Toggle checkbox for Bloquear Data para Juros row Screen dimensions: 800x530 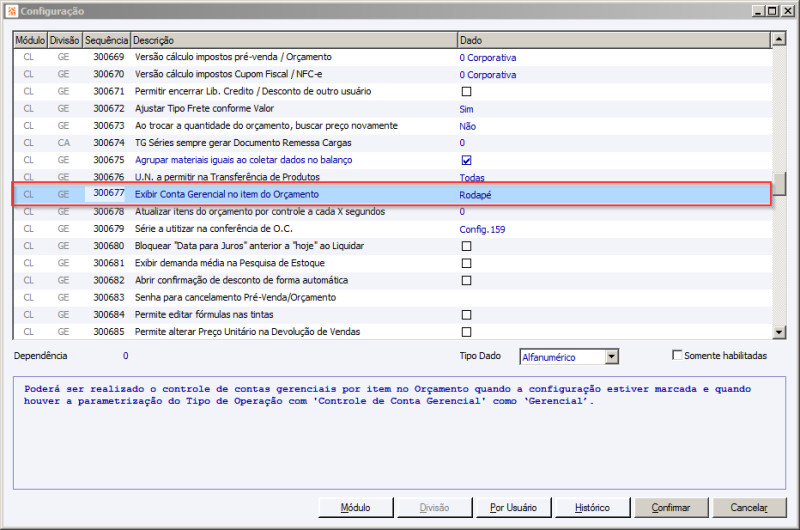tap(466, 246)
